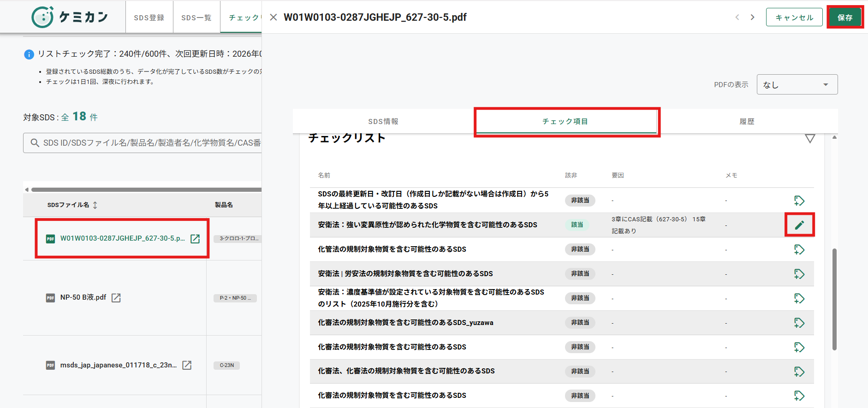Add memo for 化審法 SDS_yuzawa row
Screen dimensions: 868x408
coord(799,323)
